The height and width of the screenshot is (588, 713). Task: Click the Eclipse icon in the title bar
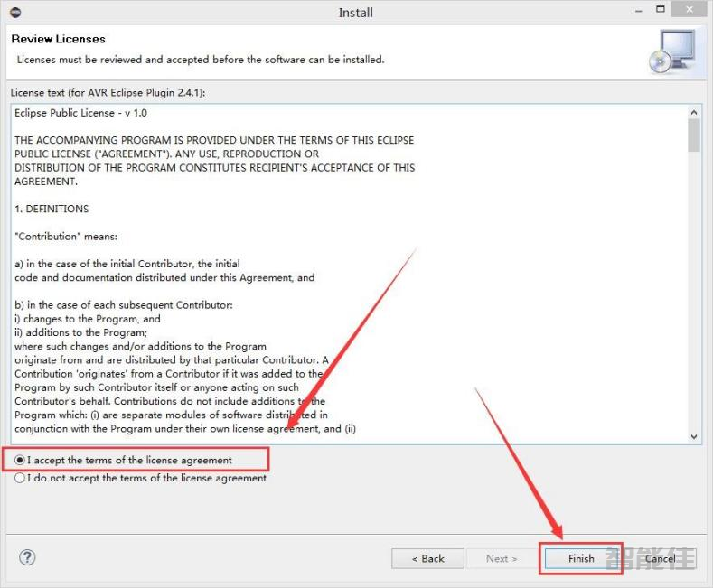pos(14,13)
